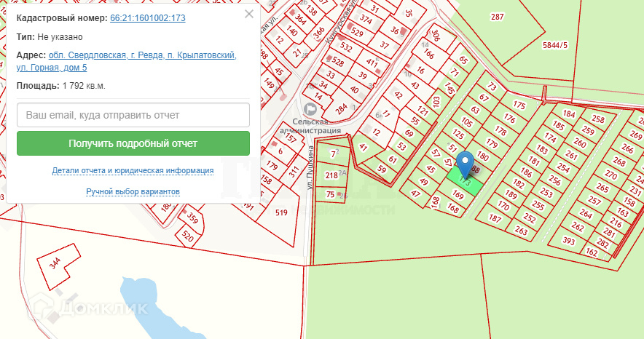The height and width of the screenshot is (339, 644).
Task: Select parcel 519 on the map
Action: click(x=281, y=212)
